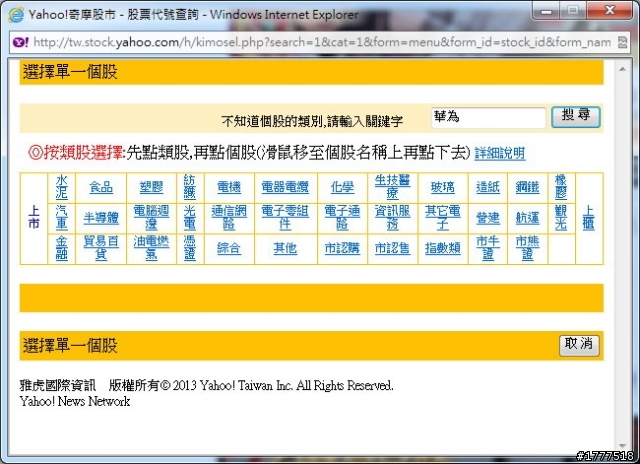Select the 市認購 call warrants category
This screenshot has width=640, height=464.
pyautogui.click(x=342, y=248)
